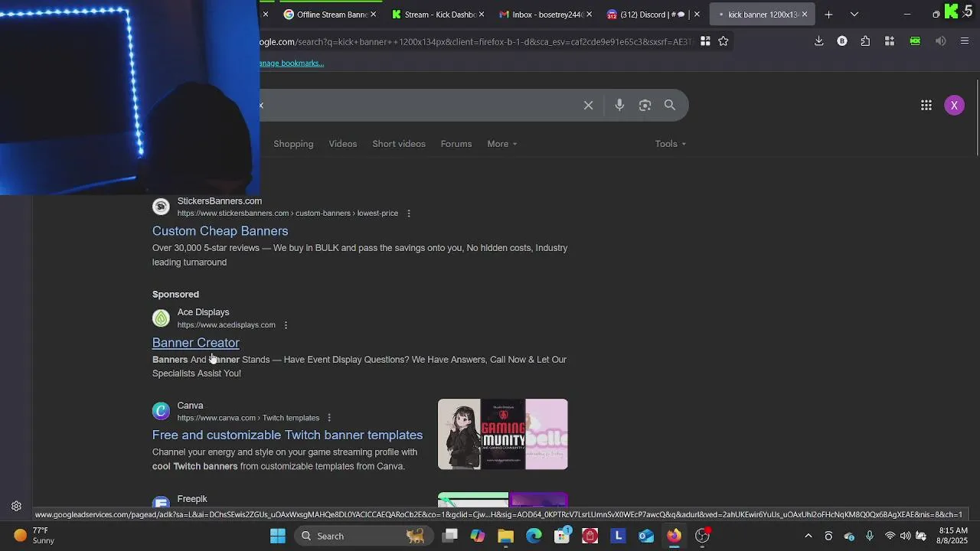Select the Forums search filter
980x551 pixels.
(x=456, y=144)
